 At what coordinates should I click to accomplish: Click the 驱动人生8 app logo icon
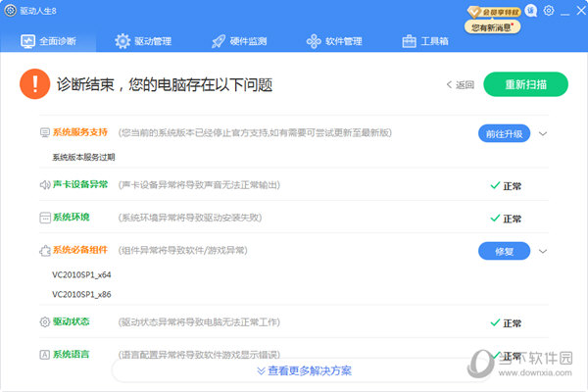[10, 11]
